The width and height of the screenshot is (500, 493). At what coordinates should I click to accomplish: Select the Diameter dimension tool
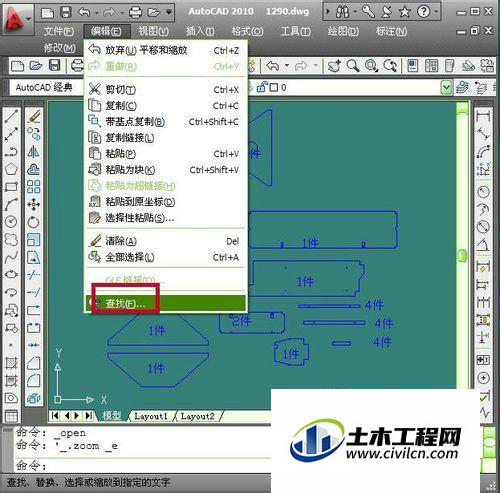(x=483, y=227)
